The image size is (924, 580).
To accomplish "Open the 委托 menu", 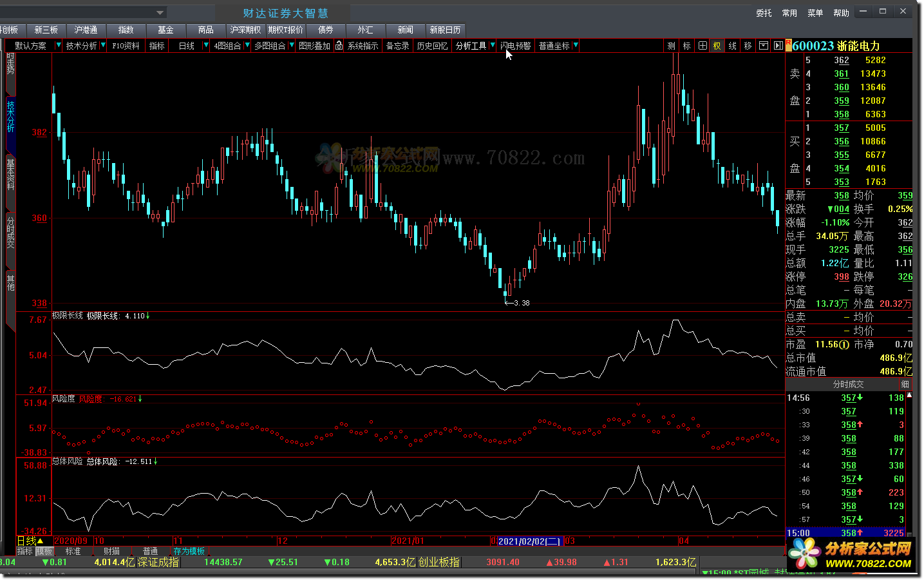I will [764, 13].
